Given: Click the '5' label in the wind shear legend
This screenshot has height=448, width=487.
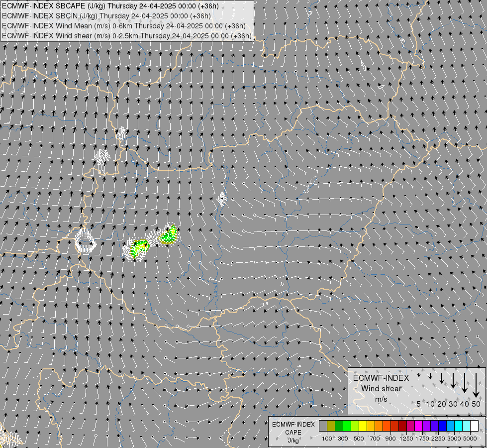Looking at the screenshot, I should (x=419, y=404).
